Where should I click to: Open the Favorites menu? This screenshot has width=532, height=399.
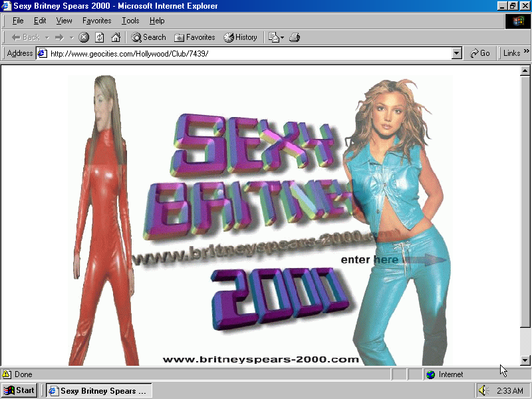[96, 21]
